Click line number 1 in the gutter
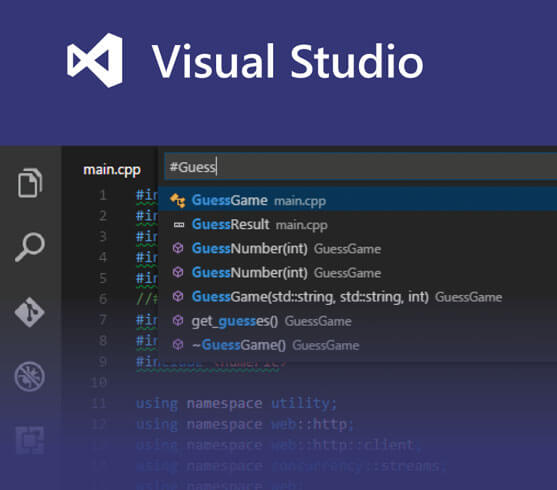Image resolution: width=557 pixels, height=490 pixels. (x=103, y=195)
